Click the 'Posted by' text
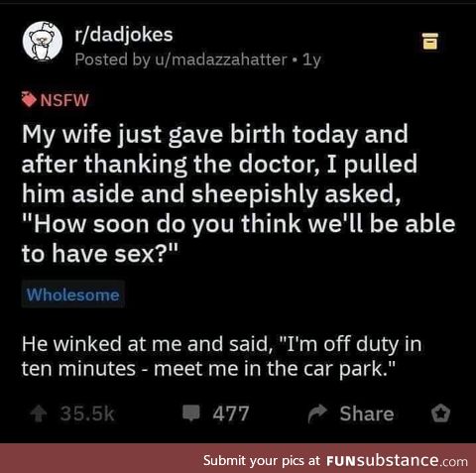 click(112, 59)
